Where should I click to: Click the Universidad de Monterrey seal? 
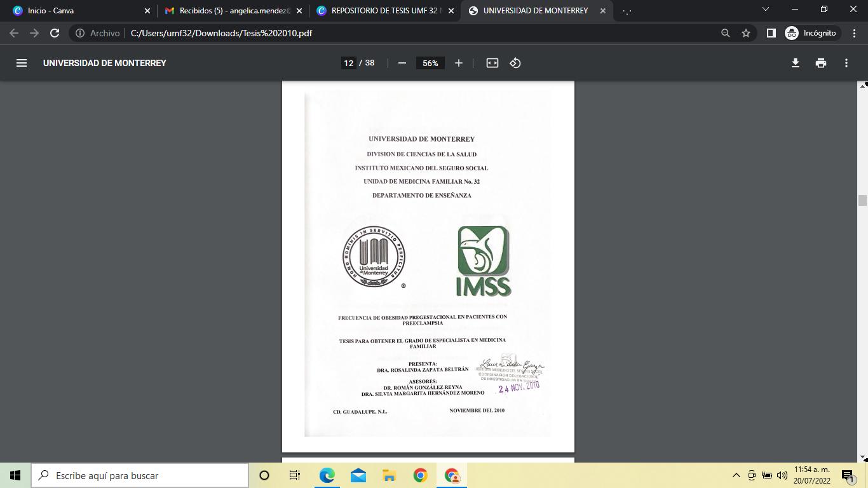(x=374, y=257)
